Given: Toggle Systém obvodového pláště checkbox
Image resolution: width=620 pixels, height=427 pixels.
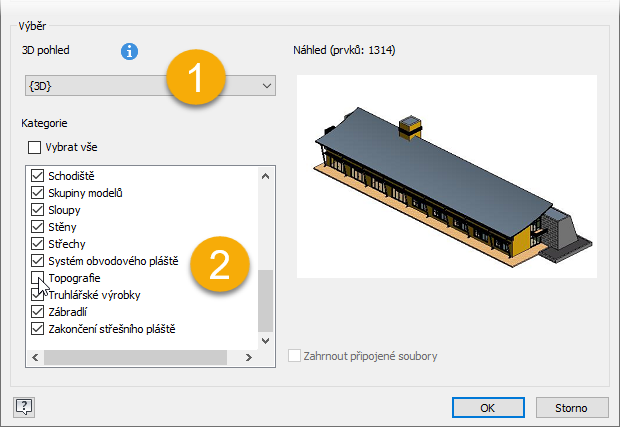Looking at the screenshot, I should (38, 261).
